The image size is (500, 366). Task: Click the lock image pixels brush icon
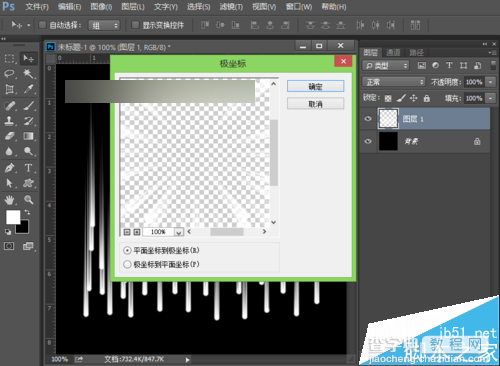[x=401, y=98]
